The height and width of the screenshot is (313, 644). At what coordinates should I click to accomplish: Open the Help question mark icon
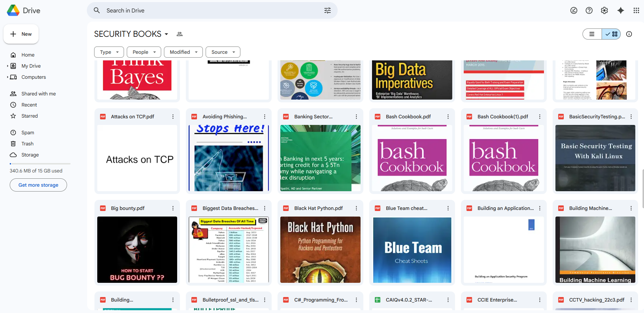589,10
